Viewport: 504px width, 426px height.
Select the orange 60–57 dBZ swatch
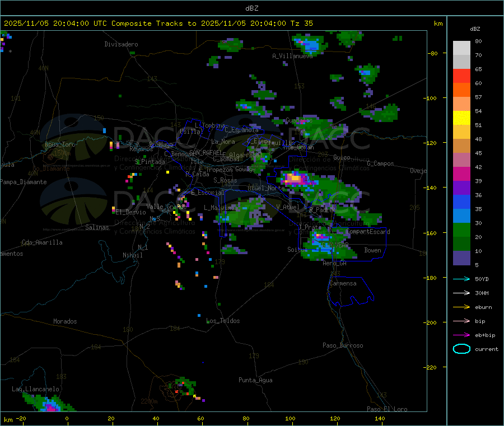(461, 90)
